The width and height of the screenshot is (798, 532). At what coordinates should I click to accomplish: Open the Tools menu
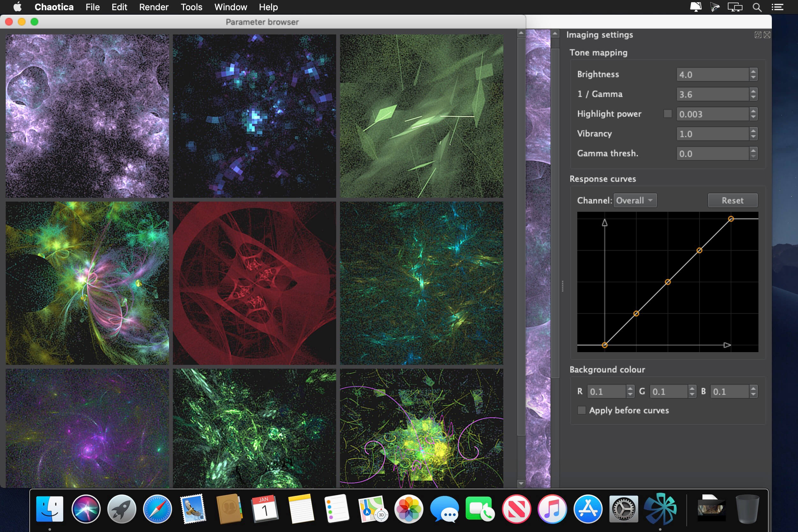(x=191, y=7)
